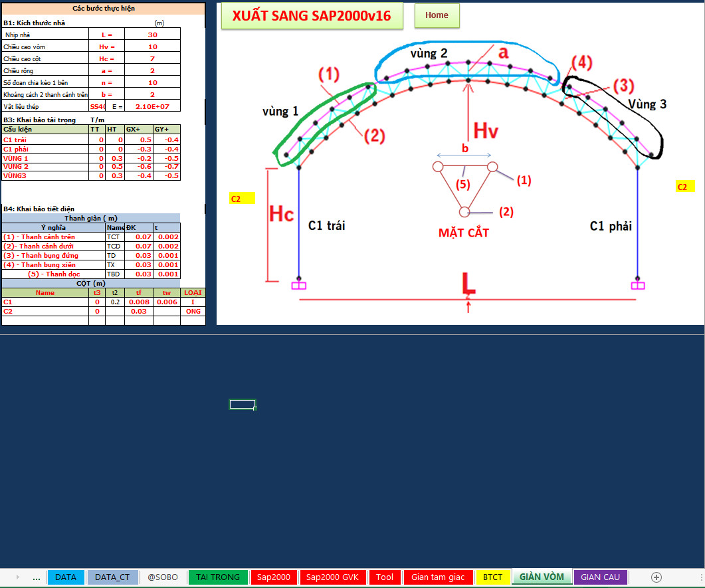Image resolution: width=705 pixels, height=588 pixels.
Task: Select the Gian tam giac tab
Action: 438,577
